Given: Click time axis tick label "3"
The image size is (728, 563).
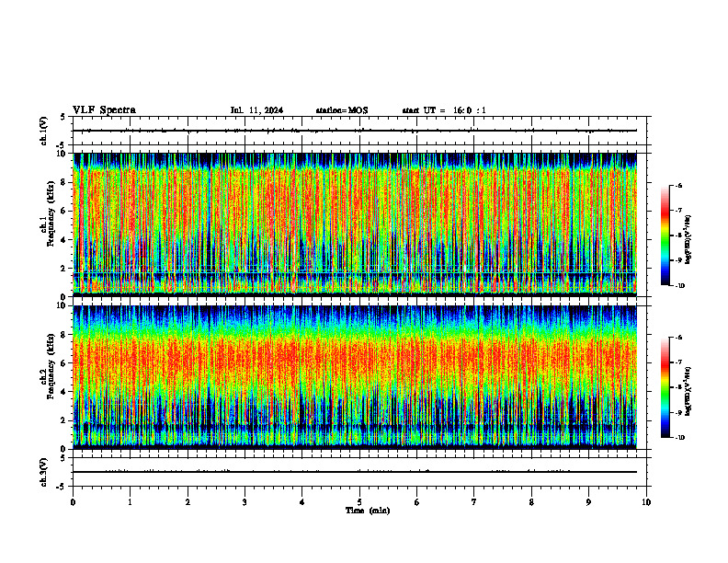Looking at the screenshot, I should (x=245, y=502).
